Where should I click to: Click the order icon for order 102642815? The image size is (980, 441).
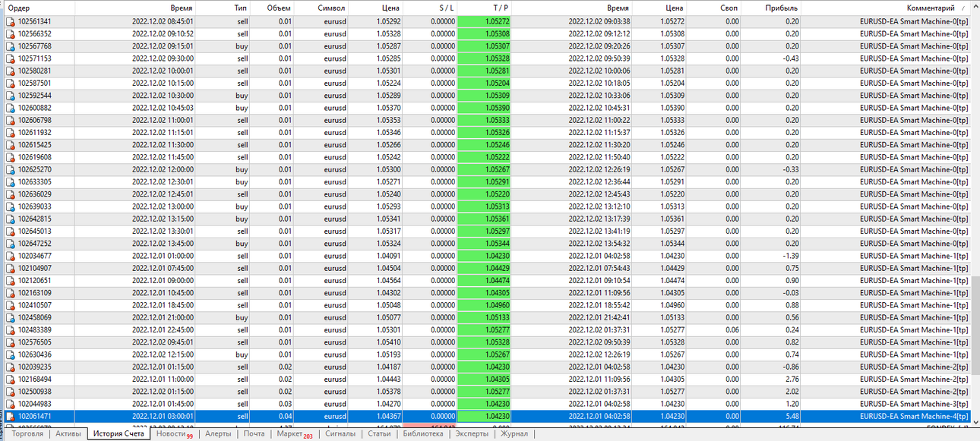(x=11, y=219)
